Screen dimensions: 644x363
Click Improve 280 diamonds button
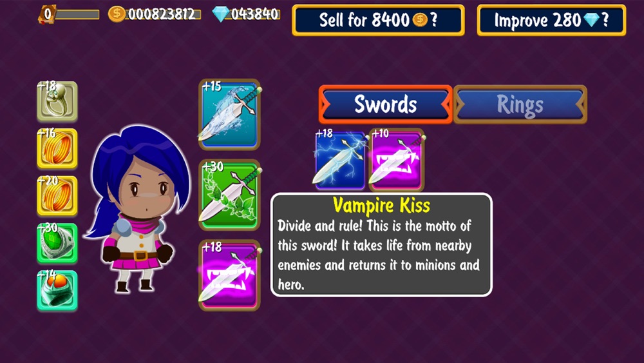[551, 20]
